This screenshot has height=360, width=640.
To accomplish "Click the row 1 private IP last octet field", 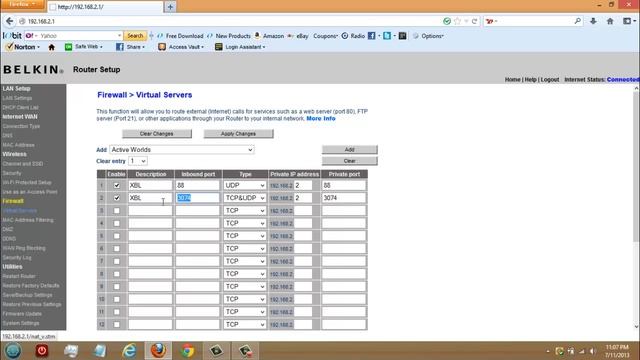I will click(x=303, y=185).
